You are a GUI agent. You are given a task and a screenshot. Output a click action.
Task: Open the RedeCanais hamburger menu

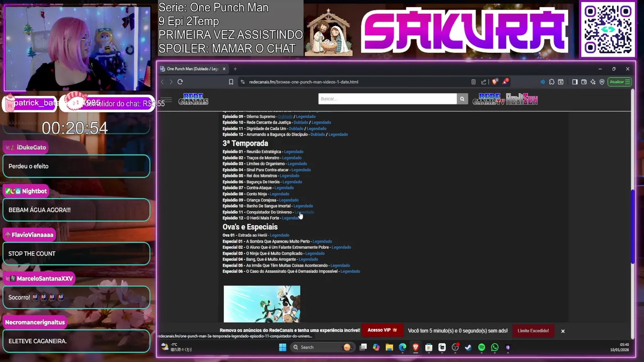click(x=167, y=100)
